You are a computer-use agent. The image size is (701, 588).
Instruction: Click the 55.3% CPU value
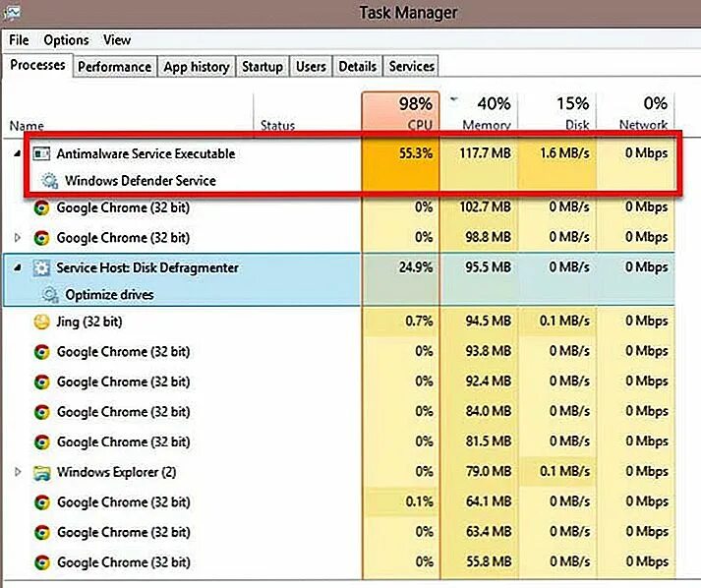pos(416,153)
